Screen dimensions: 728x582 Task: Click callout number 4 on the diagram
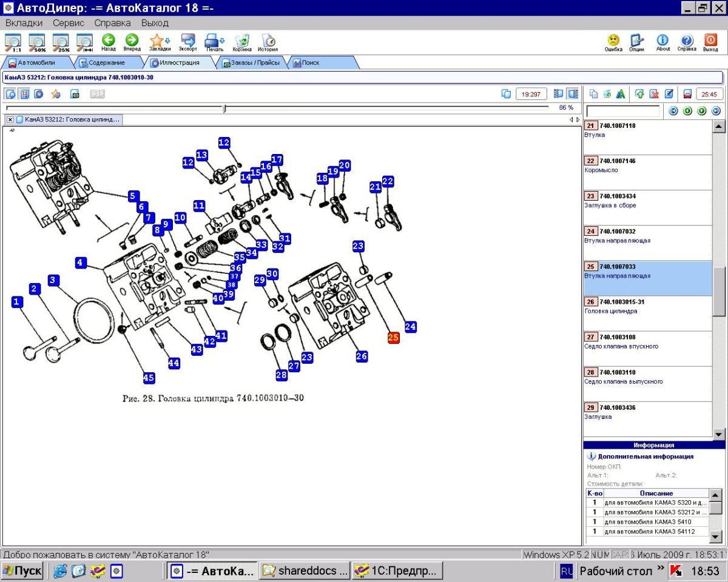pyautogui.click(x=79, y=263)
